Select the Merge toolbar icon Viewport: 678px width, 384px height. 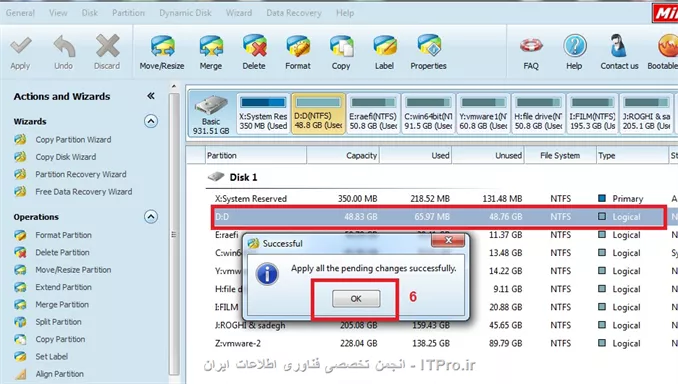point(211,46)
